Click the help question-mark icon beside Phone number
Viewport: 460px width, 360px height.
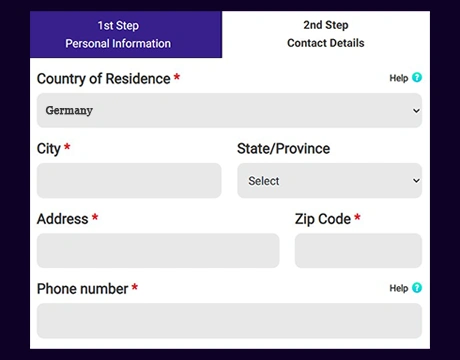[417, 287]
